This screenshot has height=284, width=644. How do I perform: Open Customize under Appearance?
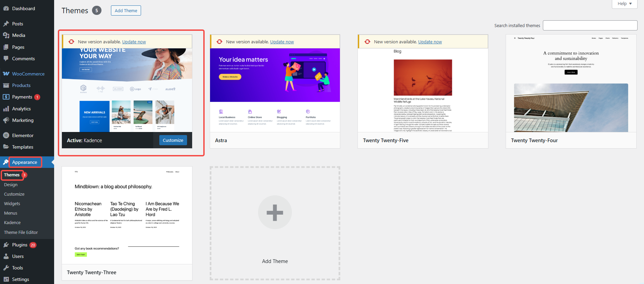point(14,194)
